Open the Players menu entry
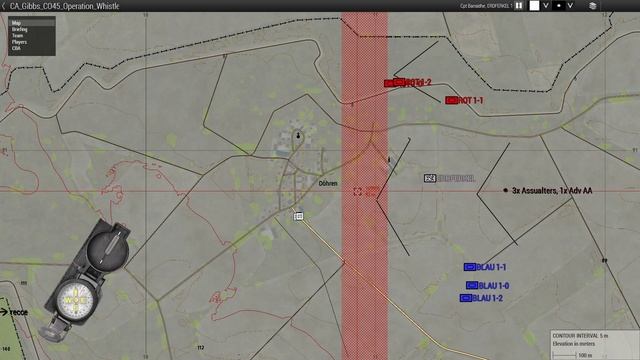The height and width of the screenshot is (360, 640). click(32, 42)
